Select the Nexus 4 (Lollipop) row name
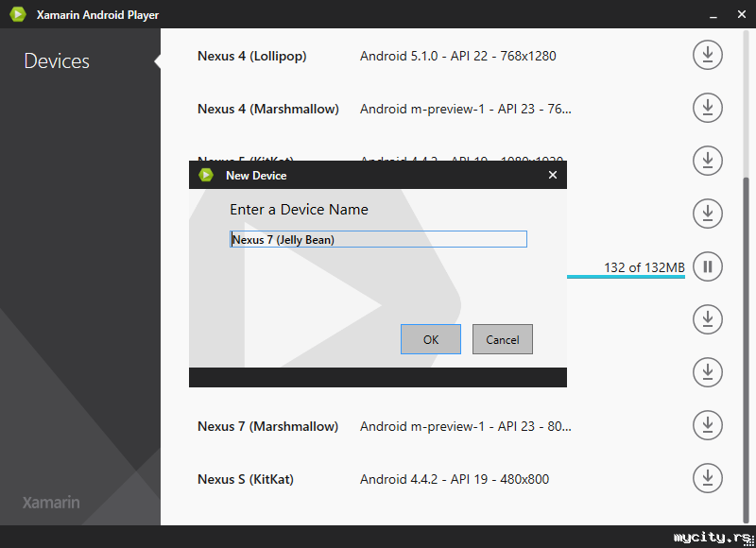 [251, 56]
